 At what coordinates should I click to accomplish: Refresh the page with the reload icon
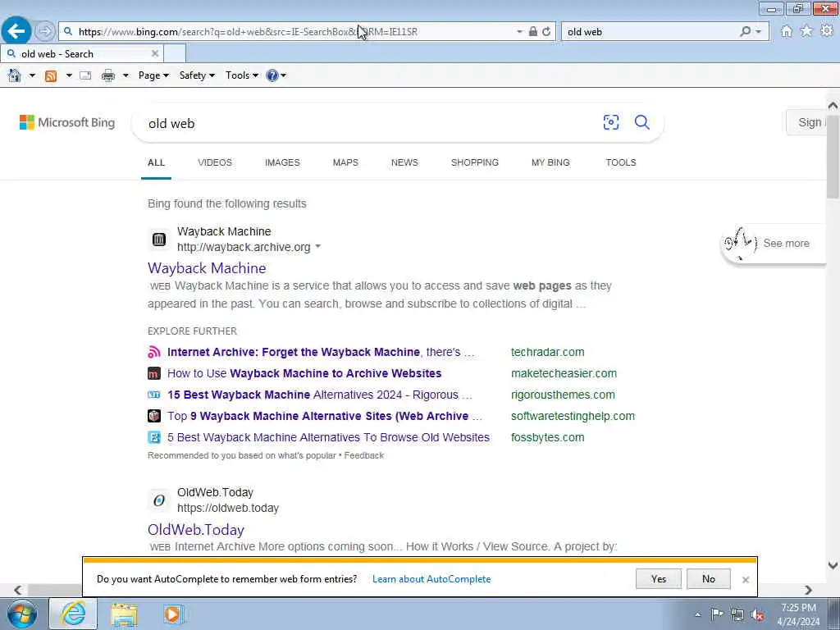pos(546,32)
